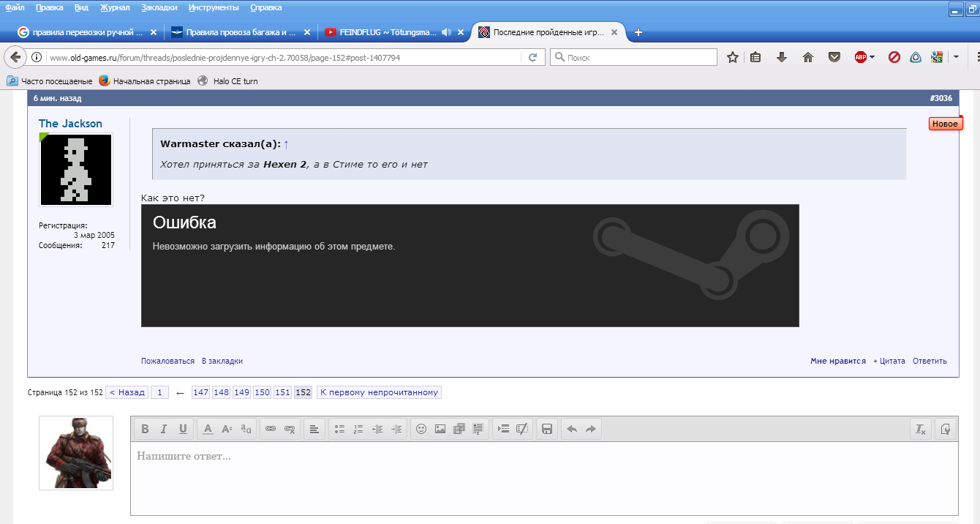980x524 pixels.
Task: Open the Правка menu
Action: [49, 7]
